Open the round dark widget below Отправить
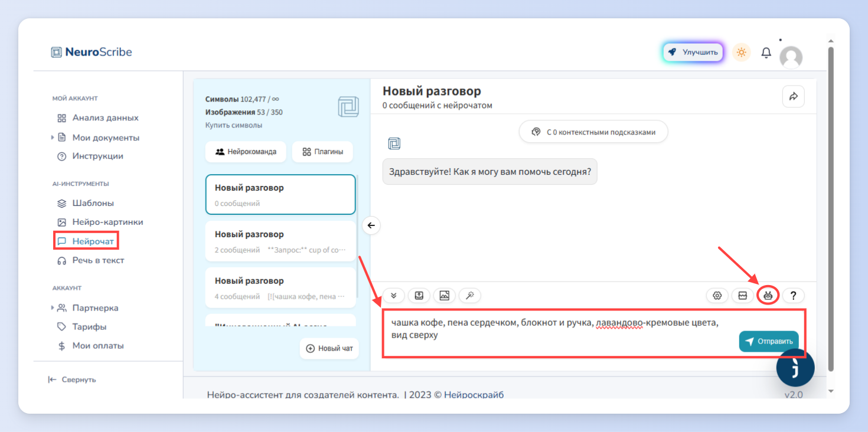 tap(795, 367)
